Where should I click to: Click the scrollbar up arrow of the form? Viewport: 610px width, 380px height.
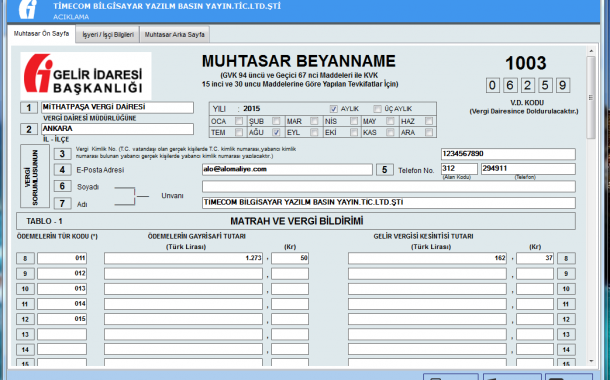[x=591, y=51]
